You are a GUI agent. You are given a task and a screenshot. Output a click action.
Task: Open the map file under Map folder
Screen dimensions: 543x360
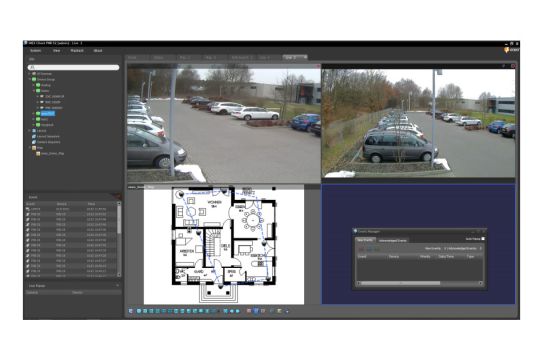pos(52,153)
